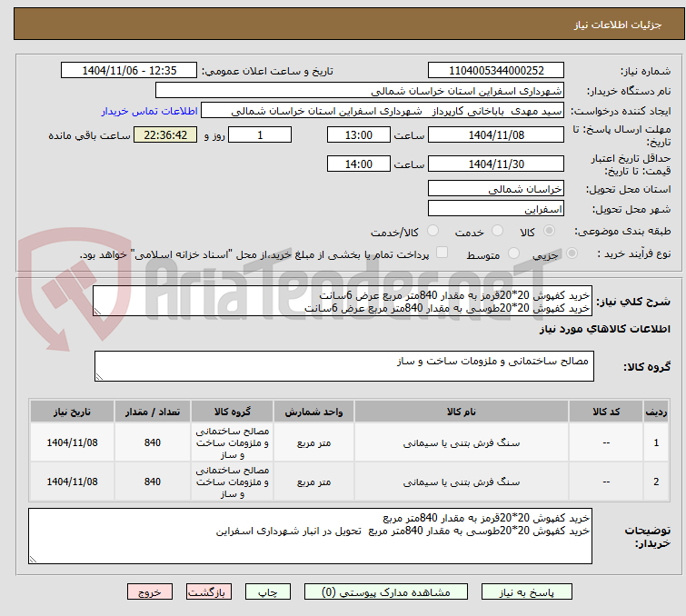
Task: Click row 1 date cell 1404/11/08
Action: (x=72, y=442)
